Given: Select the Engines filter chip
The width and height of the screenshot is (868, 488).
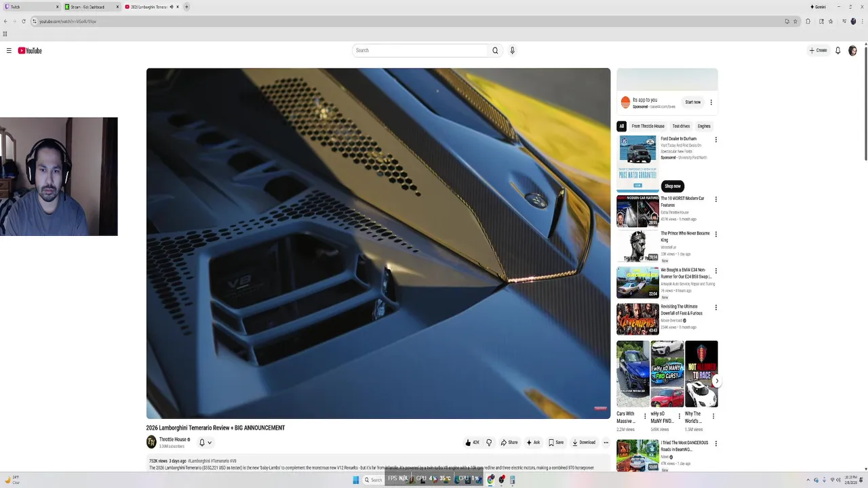Looking at the screenshot, I should click(704, 126).
